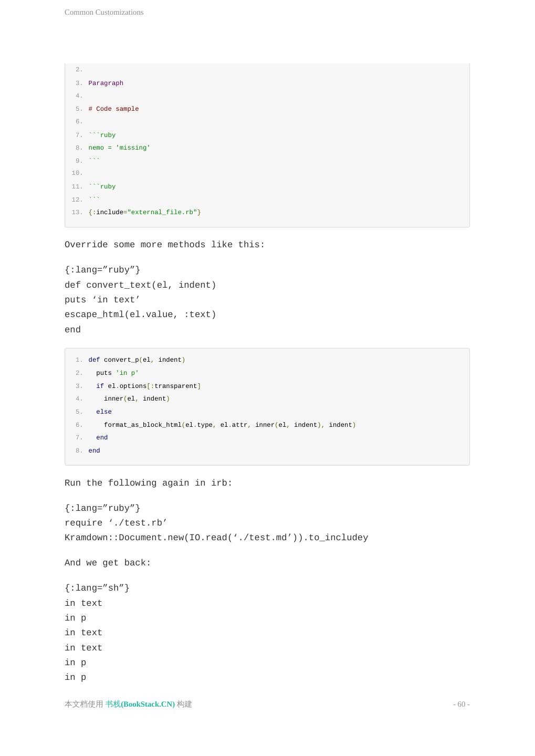Click the format_as_block_html code line

(x=229, y=425)
